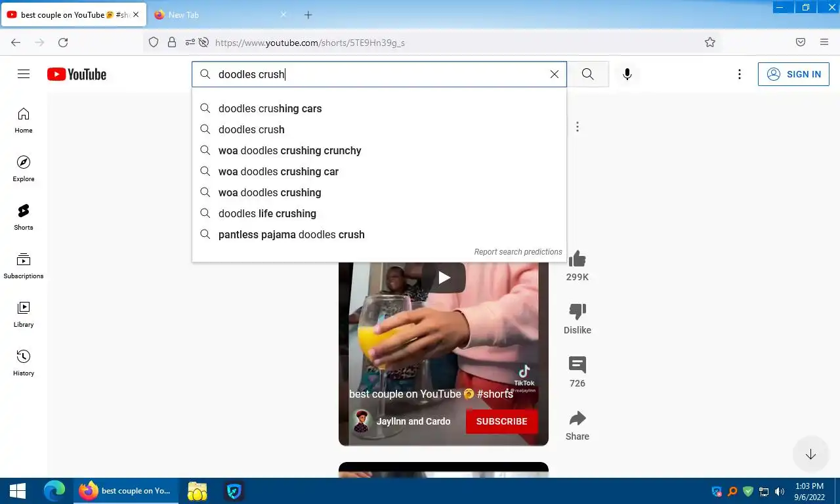This screenshot has height=504, width=840.
Task: Open Shorts in the sidebar
Action: 24,217
